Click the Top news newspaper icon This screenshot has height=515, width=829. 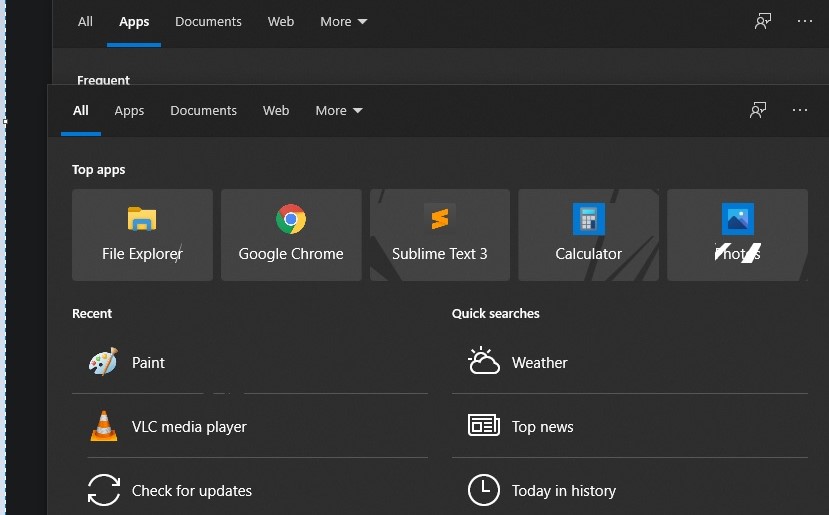[x=484, y=426]
